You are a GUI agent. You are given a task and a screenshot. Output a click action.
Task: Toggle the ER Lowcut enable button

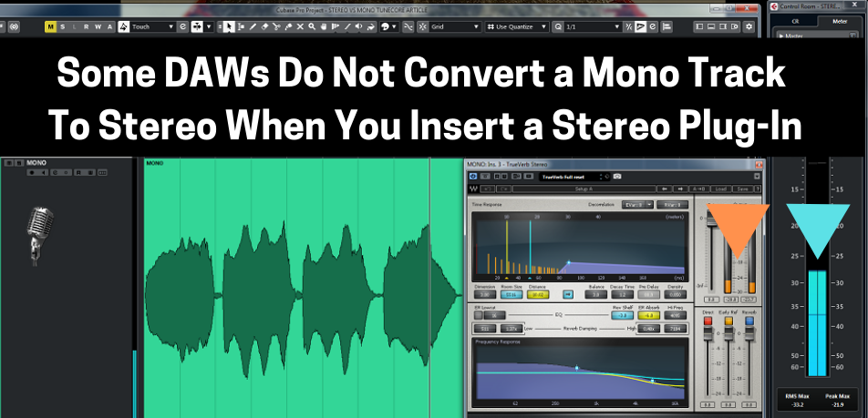tap(479, 314)
